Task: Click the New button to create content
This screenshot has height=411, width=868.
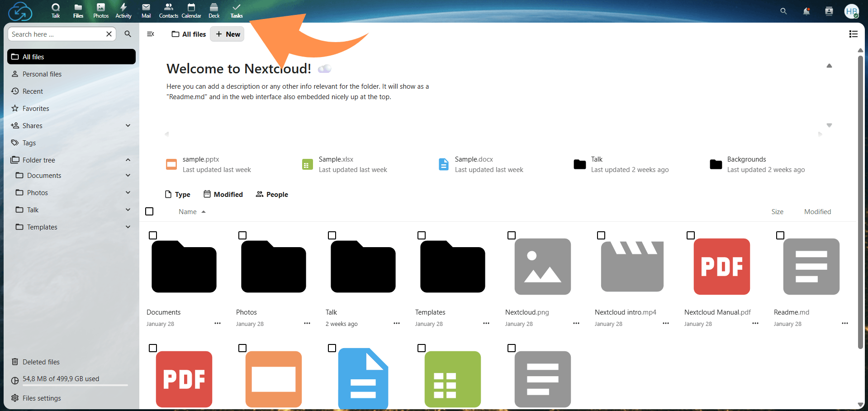Action: coord(227,34)
